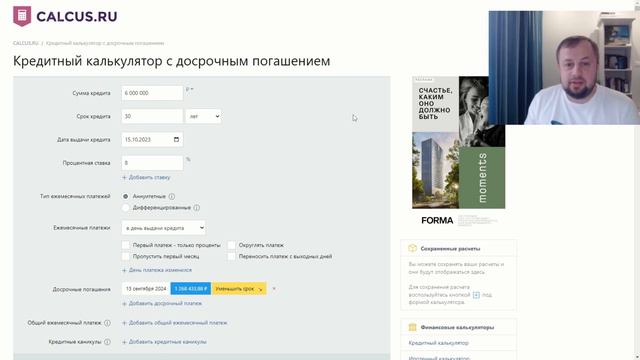Click the Дата выдачи кредита date field
640x360 pixels.
[x=152, y=140]
